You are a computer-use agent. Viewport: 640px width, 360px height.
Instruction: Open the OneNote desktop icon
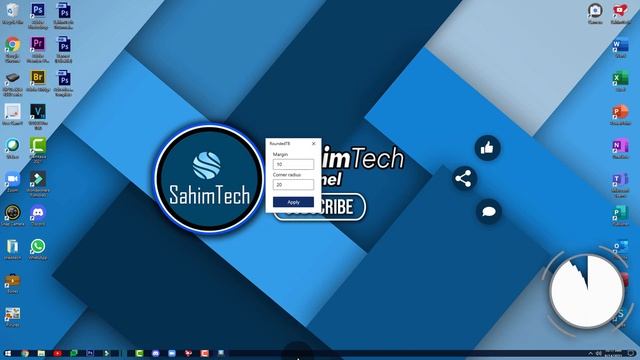[x=620, y=149]
